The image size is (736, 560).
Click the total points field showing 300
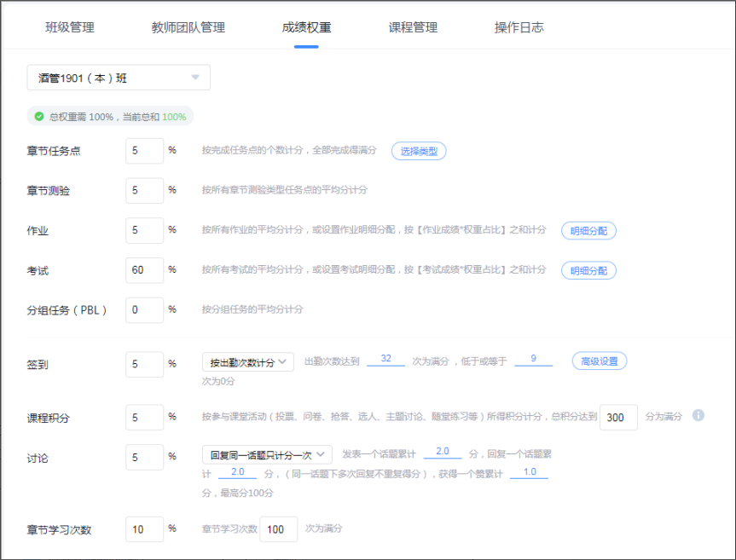click(618, 417)
